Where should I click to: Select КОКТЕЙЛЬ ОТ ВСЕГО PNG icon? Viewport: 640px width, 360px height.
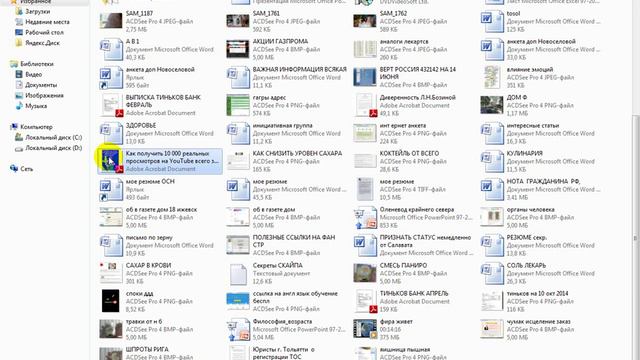[x=364, y=161]
